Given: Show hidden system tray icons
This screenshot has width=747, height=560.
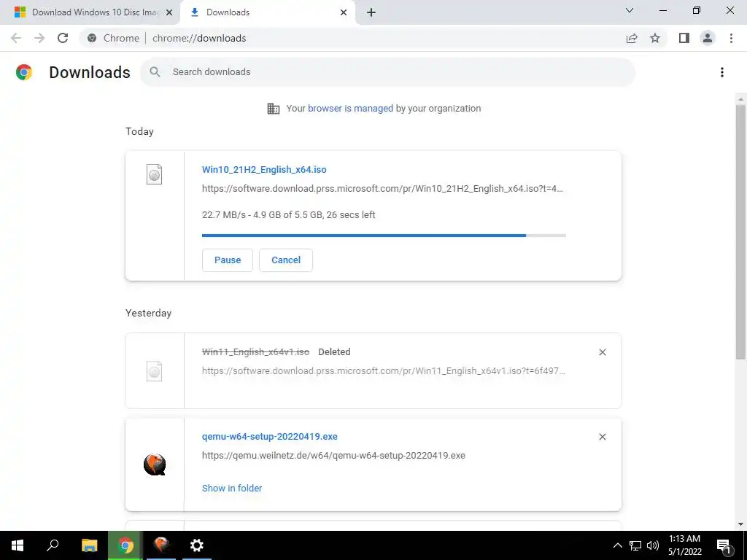Looking at the screenshot, I should pos(617,545).
